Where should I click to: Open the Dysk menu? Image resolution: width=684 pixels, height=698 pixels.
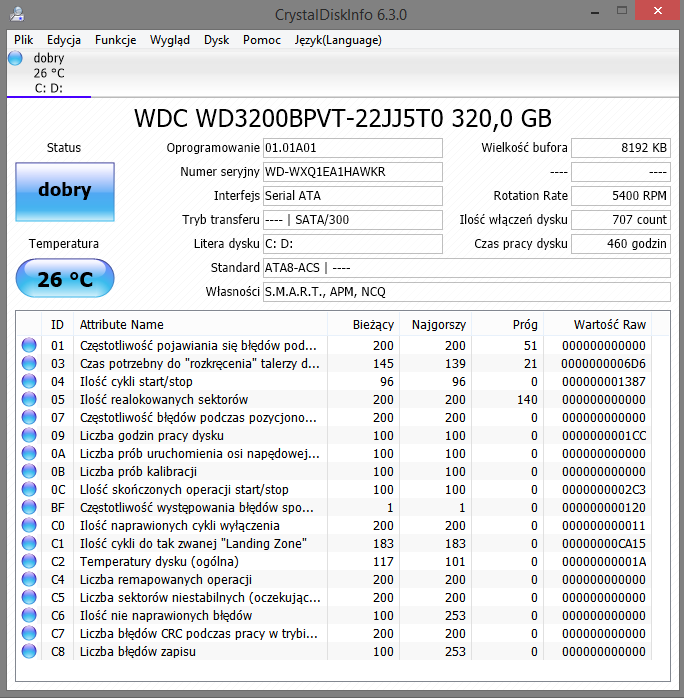click(216, 40)
